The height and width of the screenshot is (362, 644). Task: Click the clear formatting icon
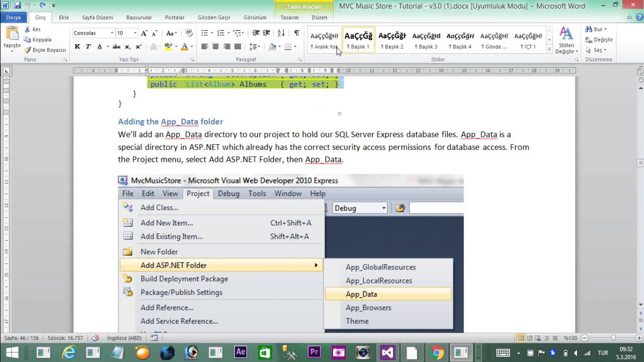tap(189, 33)
